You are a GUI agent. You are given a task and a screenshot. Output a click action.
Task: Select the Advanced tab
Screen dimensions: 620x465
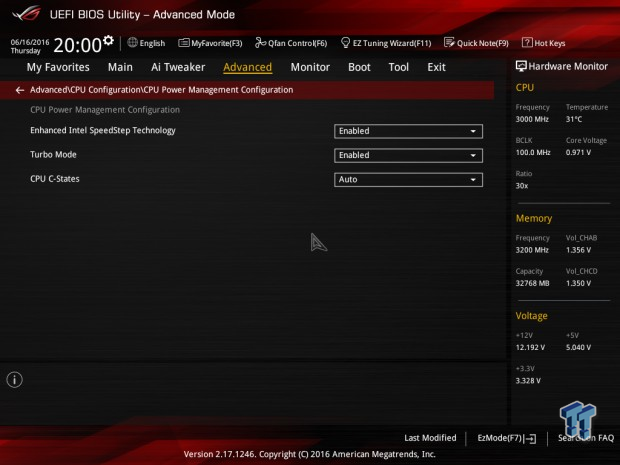tap(248, 67)
